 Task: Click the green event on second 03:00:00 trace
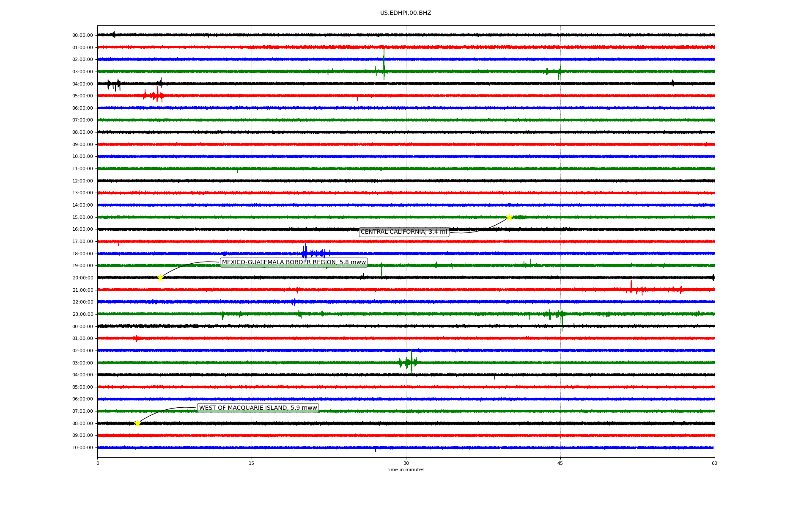pyautogui.click(x=409, y=362)
